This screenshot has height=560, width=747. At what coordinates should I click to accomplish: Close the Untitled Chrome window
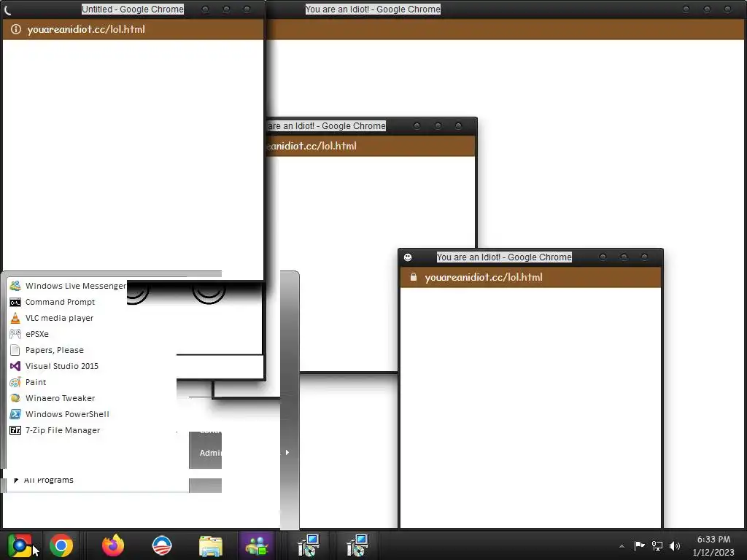[x=247, y=9]
